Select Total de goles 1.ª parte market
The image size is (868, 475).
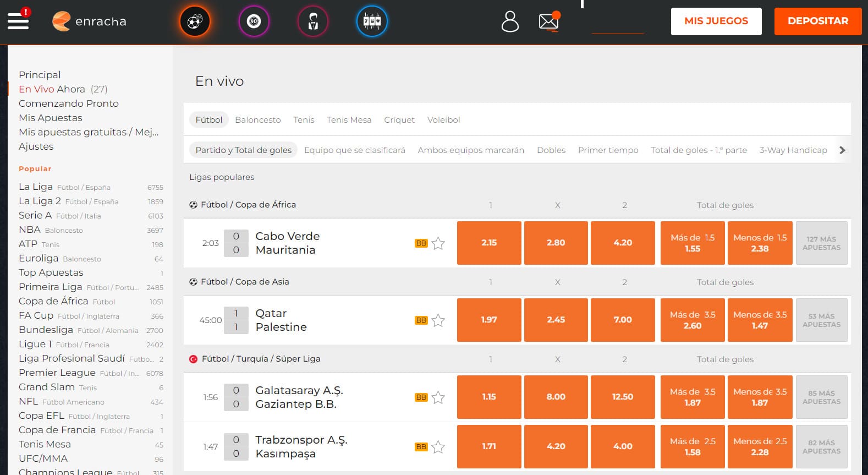pyautogui.click(x=699, y=150)
